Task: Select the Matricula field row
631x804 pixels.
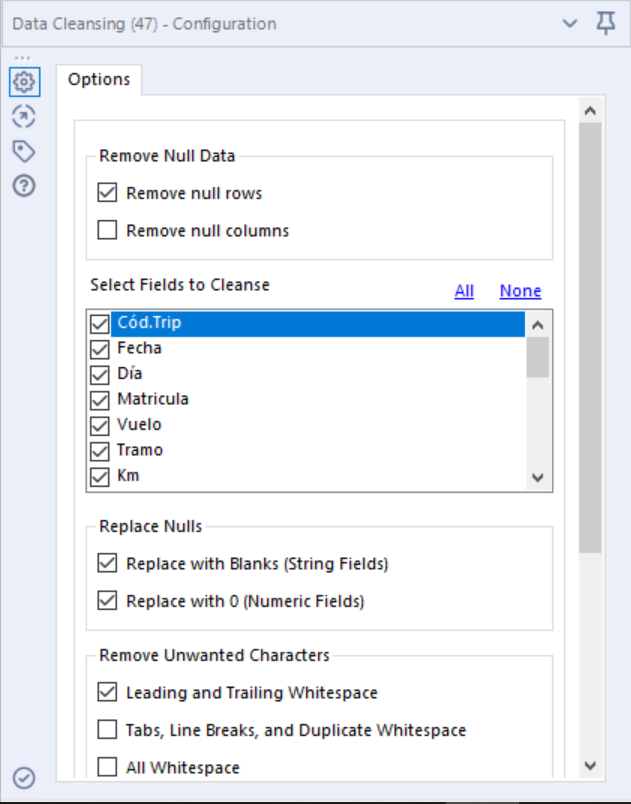Action: (x=153, y=399)
